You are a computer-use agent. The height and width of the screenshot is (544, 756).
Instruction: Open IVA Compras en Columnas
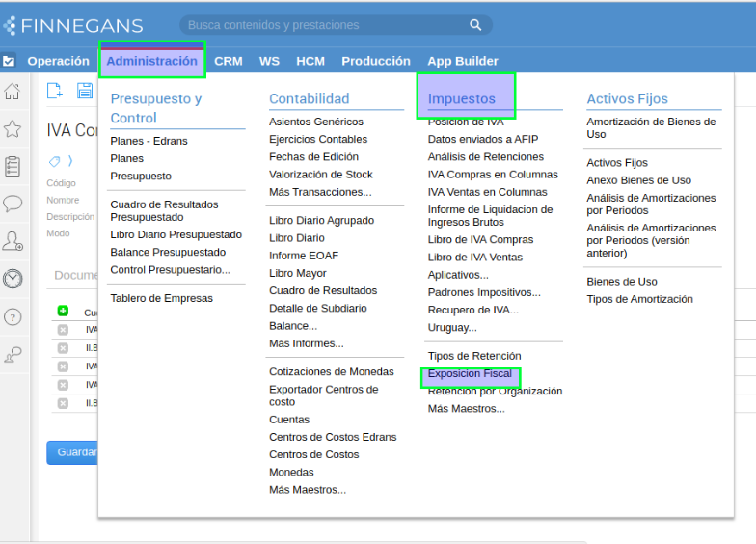(x=493, y=175)
